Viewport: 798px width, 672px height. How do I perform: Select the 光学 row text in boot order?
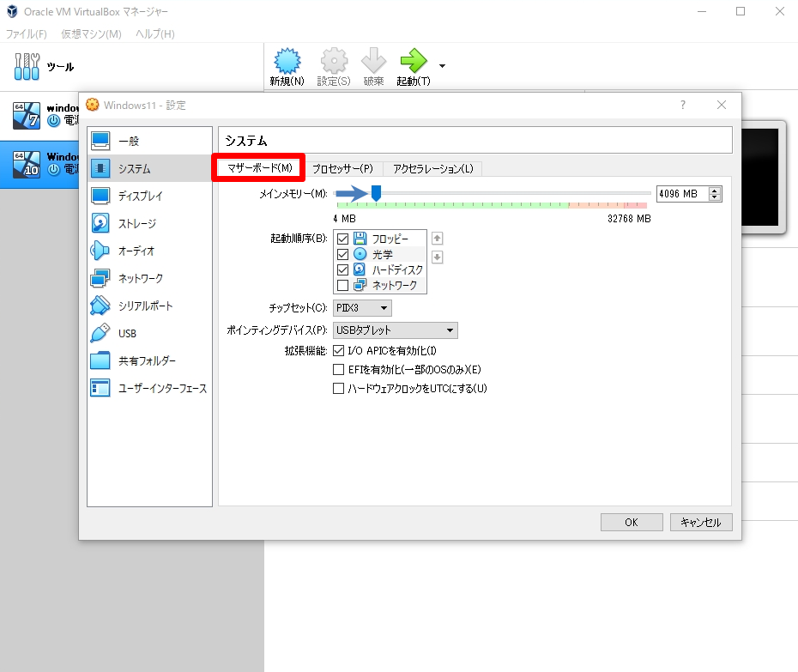pyautogui.click(x=382, y=255)
